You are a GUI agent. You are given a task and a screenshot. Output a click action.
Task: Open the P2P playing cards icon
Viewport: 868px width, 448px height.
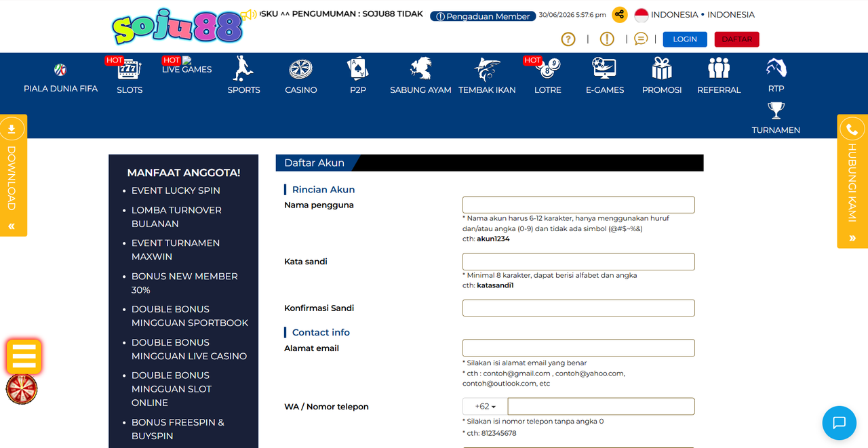(357, 69)
